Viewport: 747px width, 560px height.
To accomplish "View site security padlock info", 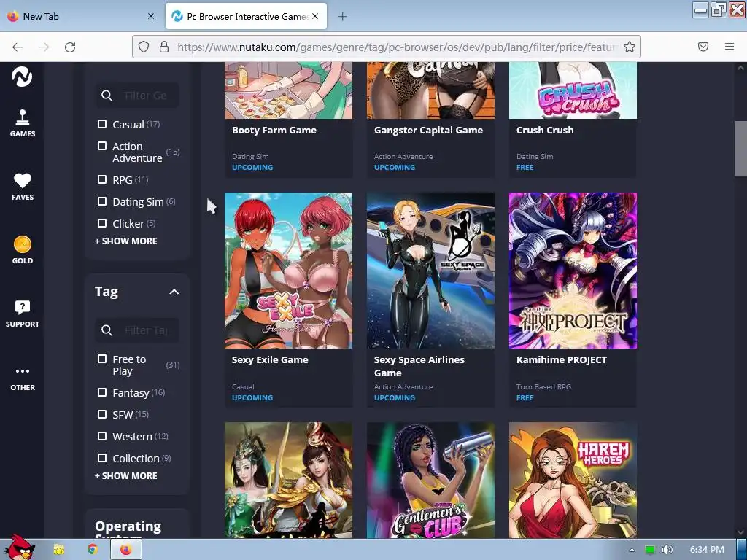I will 164,47.
